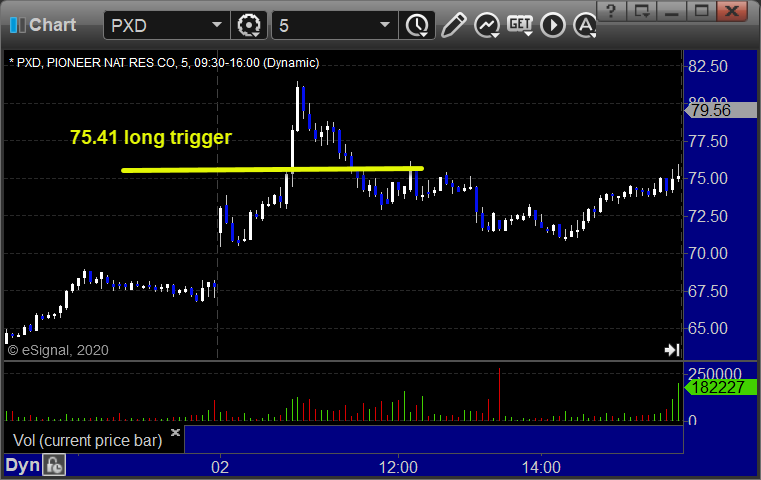Start bar replay play button
This screenshot has width=761, height=480.
[553, 25]
